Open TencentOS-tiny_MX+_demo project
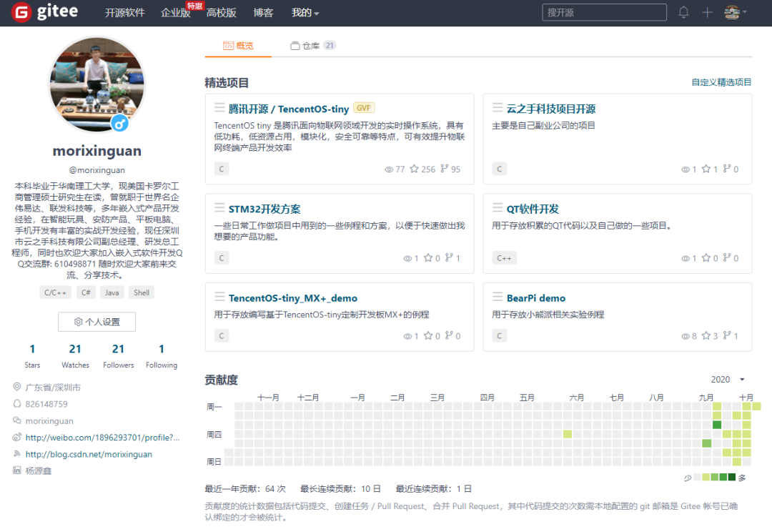The width and height of the screenshot is (772, 532). pos(293,298)
